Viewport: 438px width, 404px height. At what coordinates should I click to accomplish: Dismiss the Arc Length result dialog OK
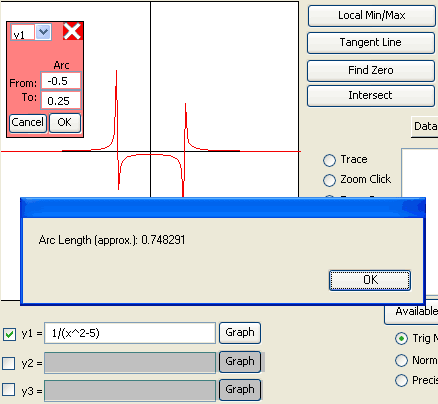click(370, 280)
